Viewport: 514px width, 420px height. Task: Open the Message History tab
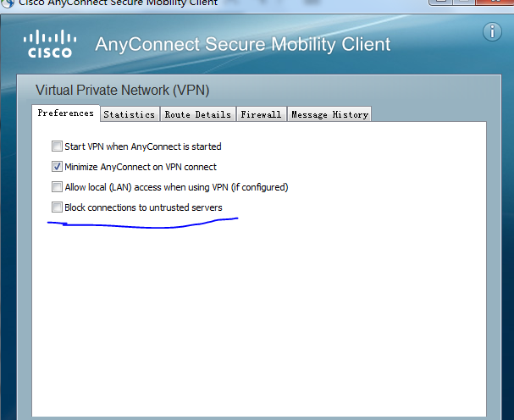[329, 114]
